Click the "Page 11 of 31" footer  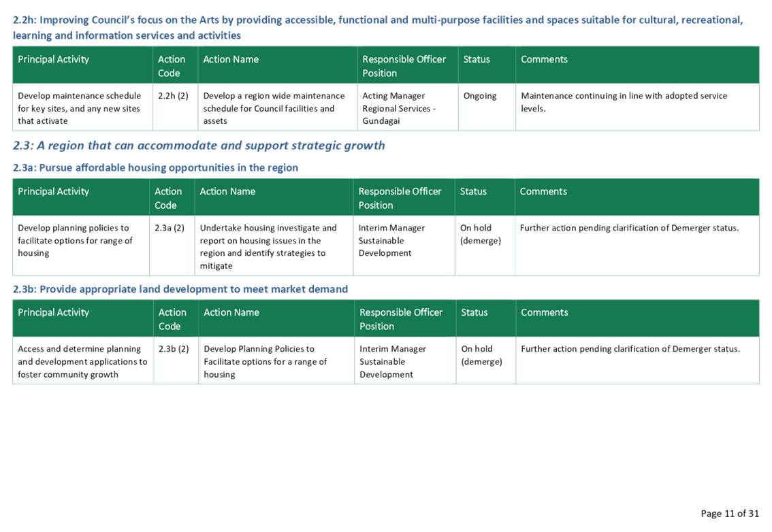pos(730,514)
